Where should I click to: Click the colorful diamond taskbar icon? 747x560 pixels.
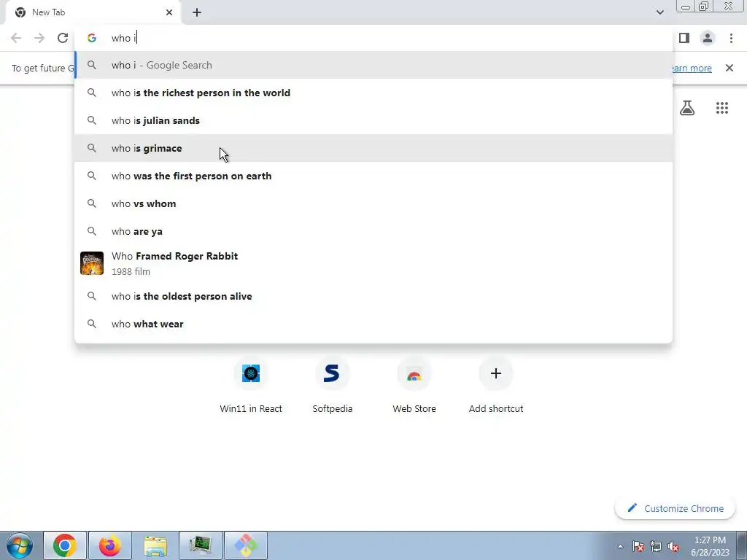point(245,545)
